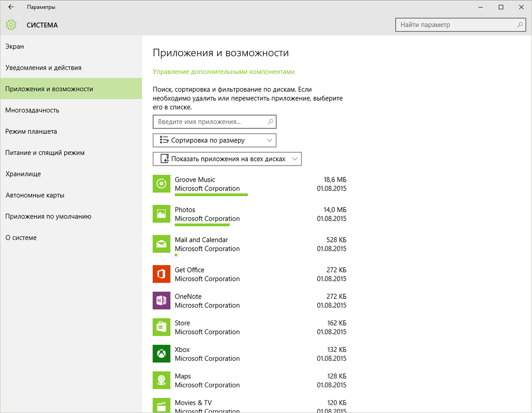Open the Экран settings section
The image size is (532, 413).
point(71,47)
